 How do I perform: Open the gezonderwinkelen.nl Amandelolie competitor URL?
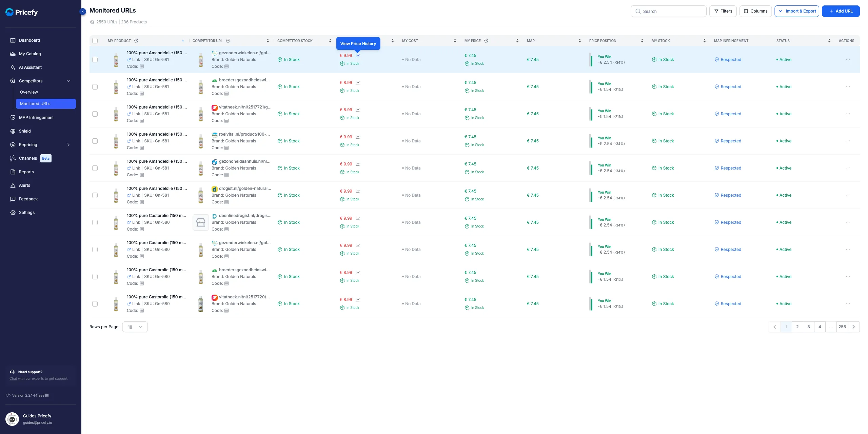tap(245, 53)
